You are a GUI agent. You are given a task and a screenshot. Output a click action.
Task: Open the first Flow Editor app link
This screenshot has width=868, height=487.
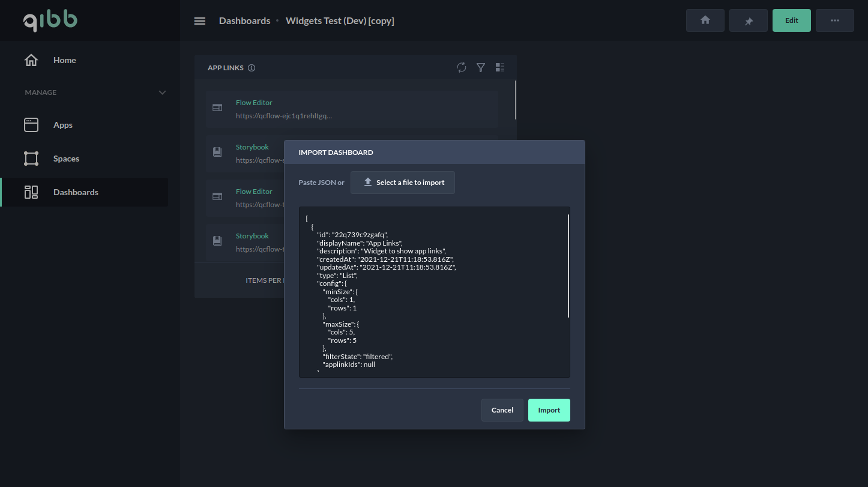[254, 103]
